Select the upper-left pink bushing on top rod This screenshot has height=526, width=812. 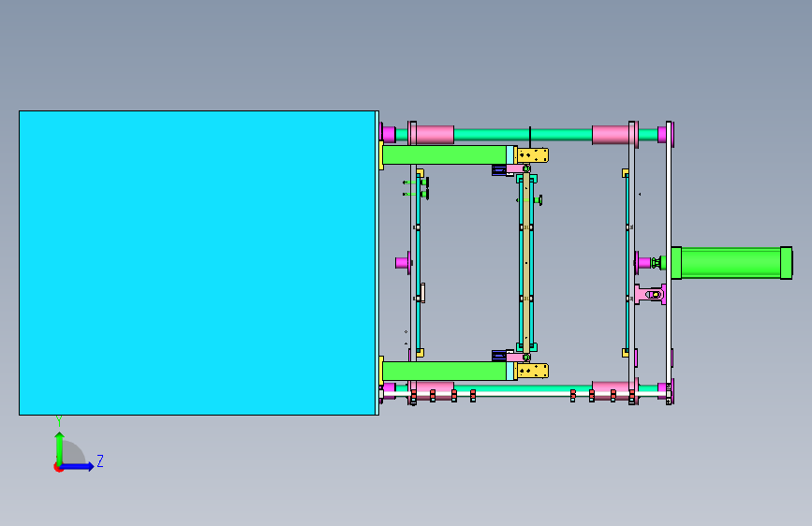pyautogui.click(x=435, y=135)
